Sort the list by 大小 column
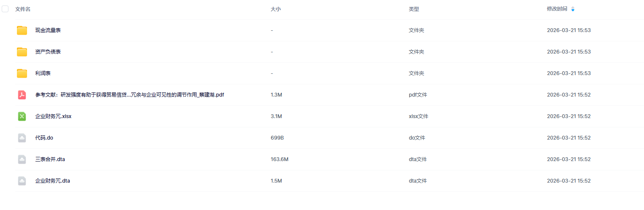The image size is (644, 210). click(x=276, y=9)
